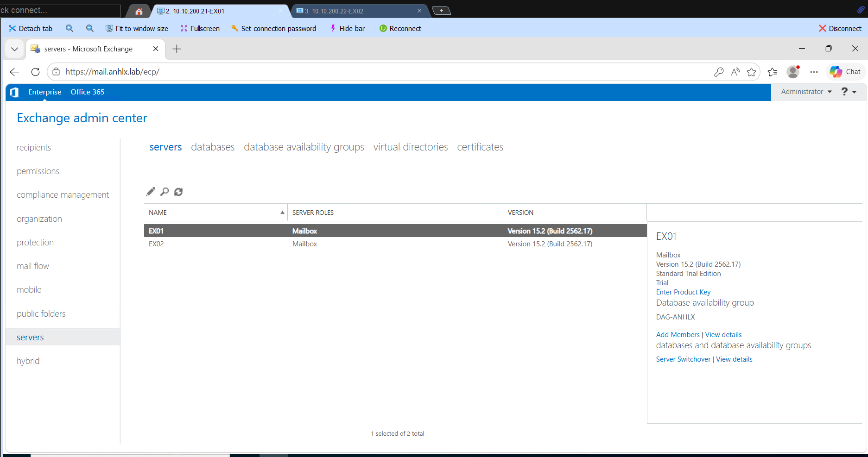Viewport: 868px width, 457px height.
Task: Expand the Administrator account menu
Action: click(x=806, y=92)
